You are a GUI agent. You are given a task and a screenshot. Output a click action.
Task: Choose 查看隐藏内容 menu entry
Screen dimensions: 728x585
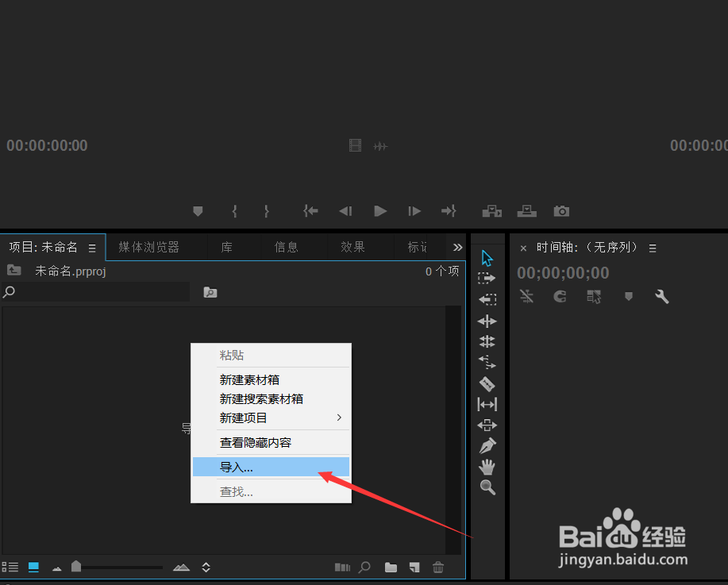tap(272, 442)
